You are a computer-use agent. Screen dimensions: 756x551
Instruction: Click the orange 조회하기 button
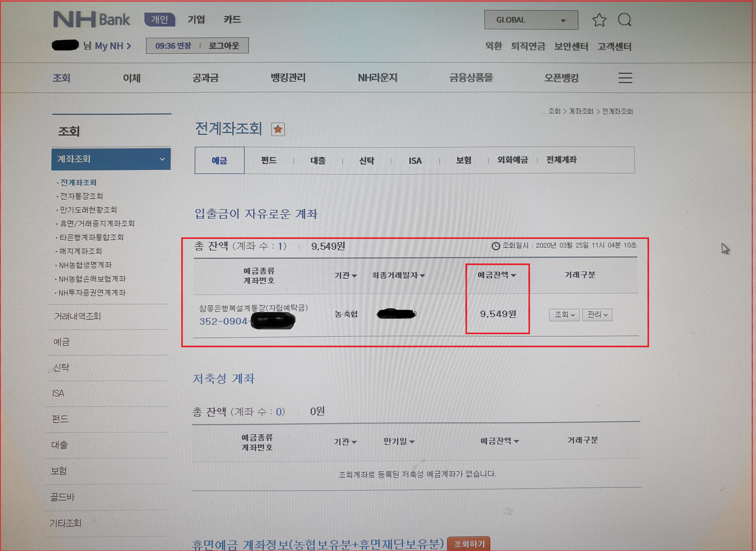click(x=469, y=544)
